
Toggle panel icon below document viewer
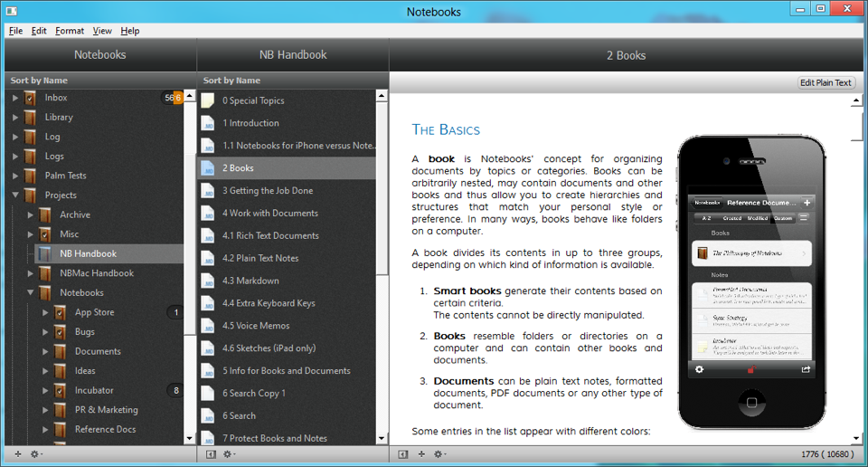[x=403, y=454]
